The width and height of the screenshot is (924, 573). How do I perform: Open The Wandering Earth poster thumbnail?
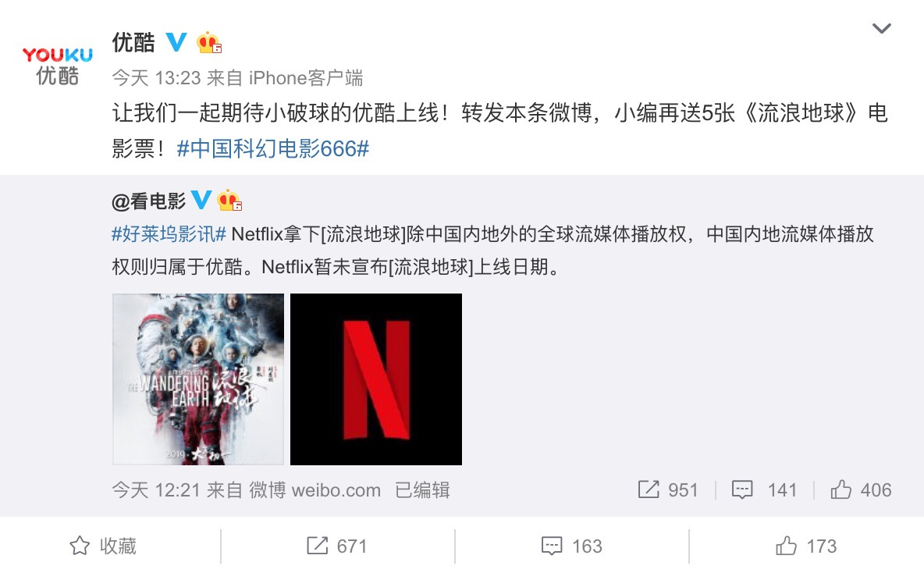click(198, 379)
